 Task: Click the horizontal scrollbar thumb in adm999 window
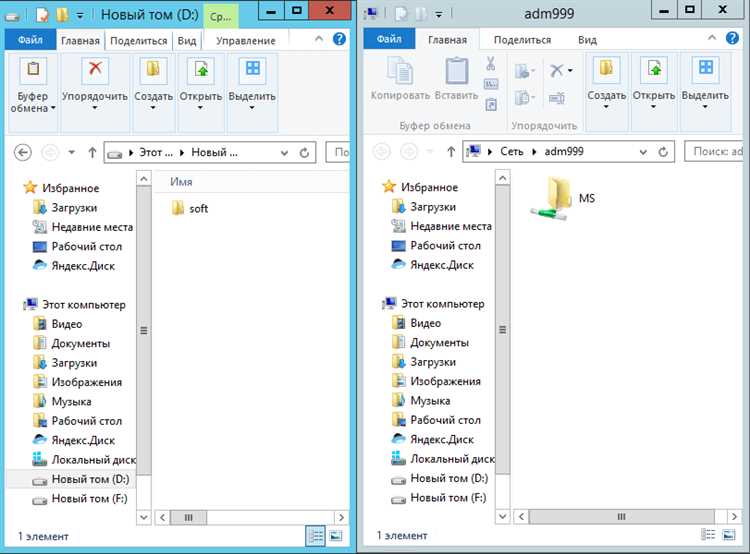click(x=621, y=517)
